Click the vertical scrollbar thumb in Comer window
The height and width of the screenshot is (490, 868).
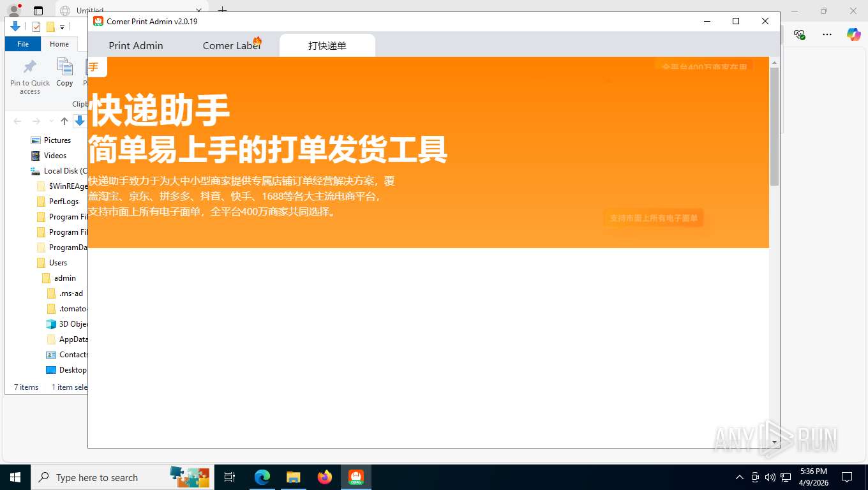[x=775, y=126]
